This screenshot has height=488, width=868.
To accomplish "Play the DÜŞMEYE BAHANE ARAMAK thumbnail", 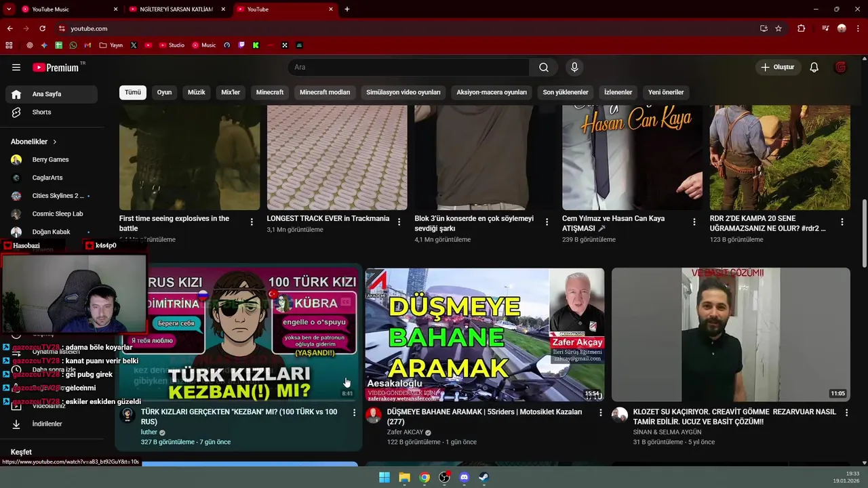I will click(485, 335).
